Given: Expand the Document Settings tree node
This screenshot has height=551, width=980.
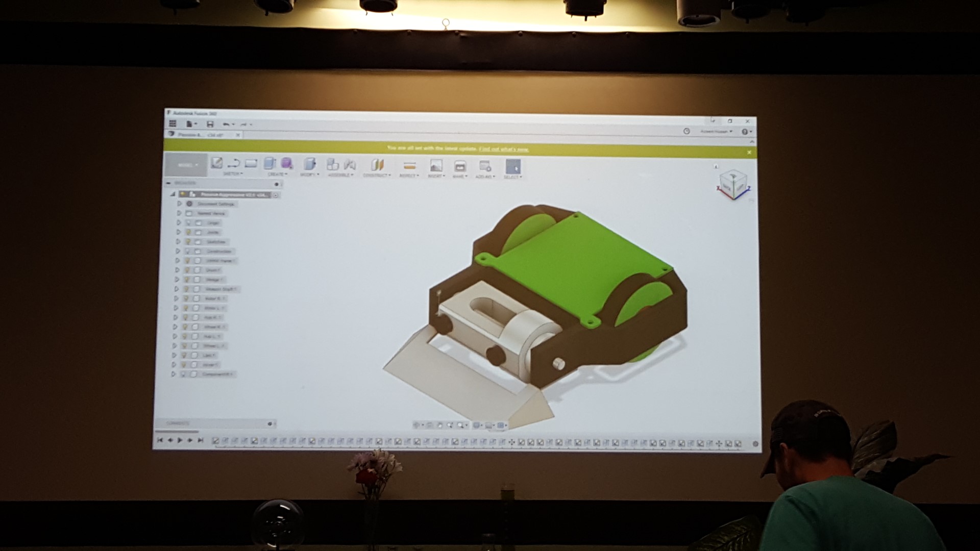Looking at the screenshot, I should (x=179, y=204).
